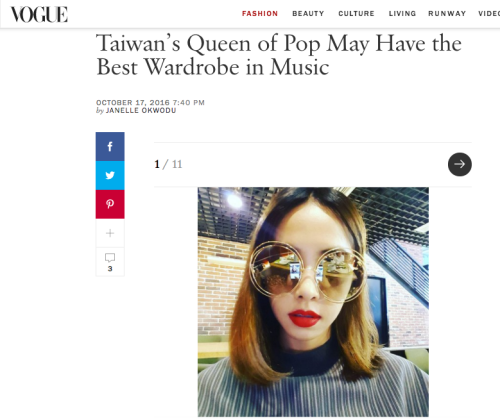Click the Vogue logo

[39, 15]
